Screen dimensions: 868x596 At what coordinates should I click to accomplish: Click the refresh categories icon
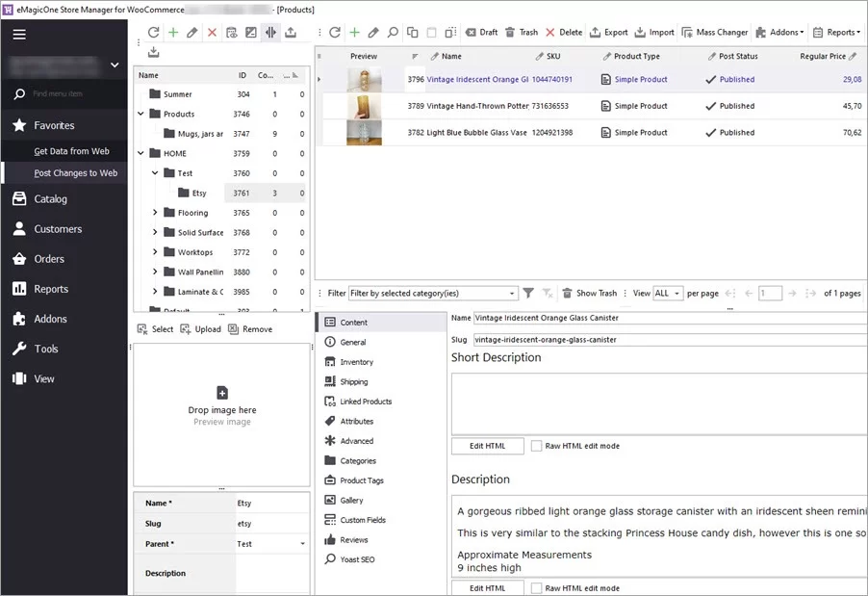pos(153,32)
